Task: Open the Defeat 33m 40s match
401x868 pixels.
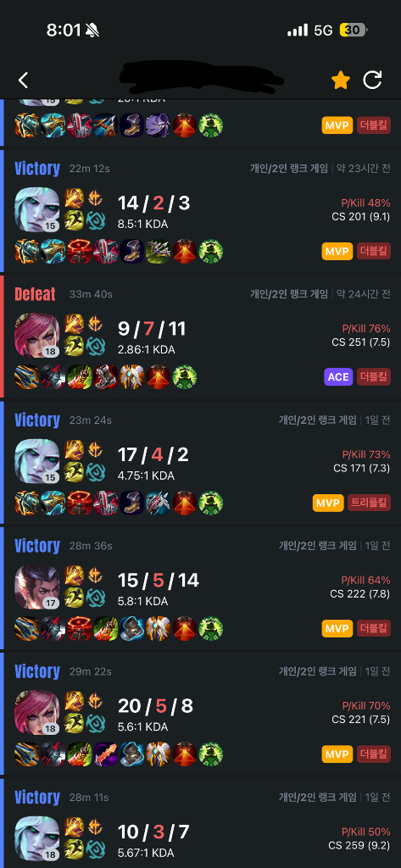Action: (x=200, y=337)
